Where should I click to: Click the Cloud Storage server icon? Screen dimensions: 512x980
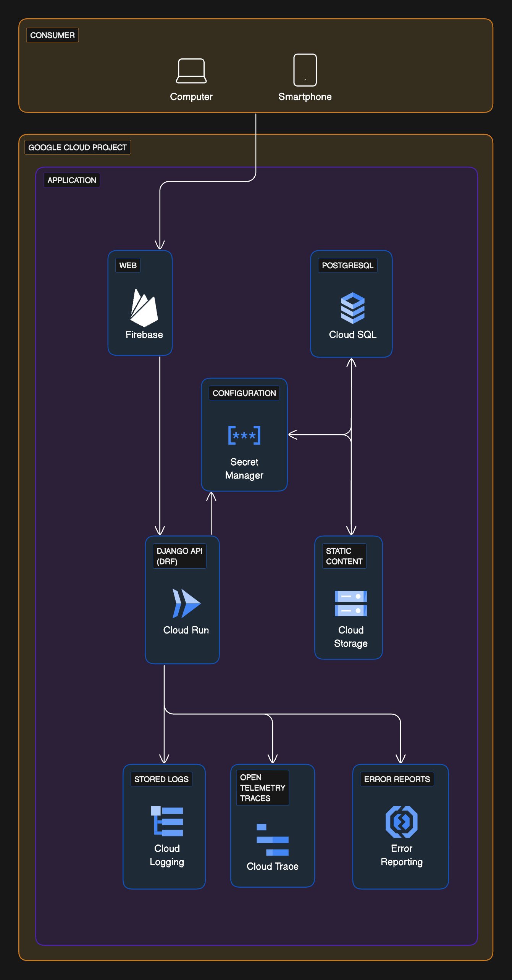click(x=351, y=603)
